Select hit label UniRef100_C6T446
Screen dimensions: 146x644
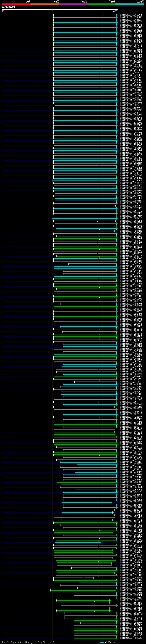tap(131, 263)
